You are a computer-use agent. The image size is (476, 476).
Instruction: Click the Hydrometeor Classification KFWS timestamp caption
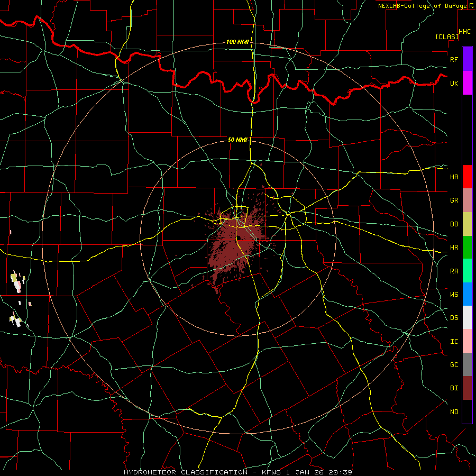[238, 472]
